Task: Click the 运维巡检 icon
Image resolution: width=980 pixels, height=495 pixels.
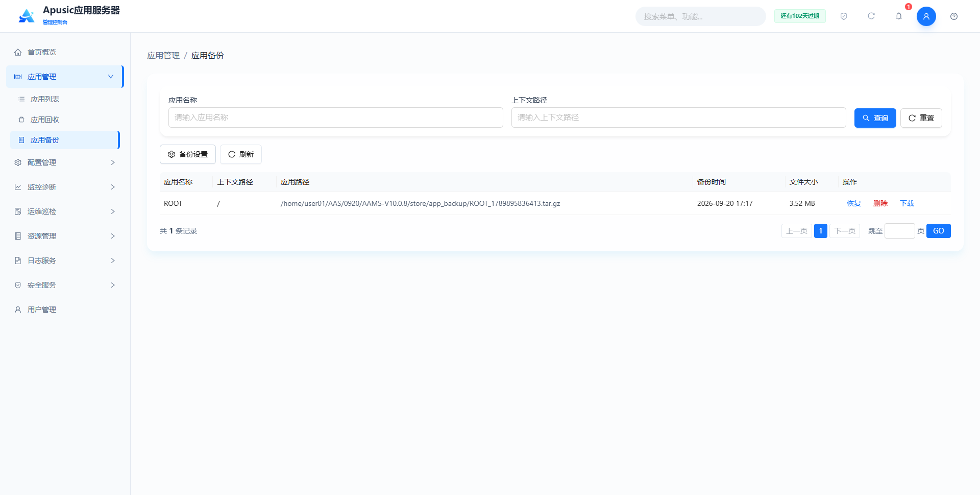Action: (x=18, y=211)
